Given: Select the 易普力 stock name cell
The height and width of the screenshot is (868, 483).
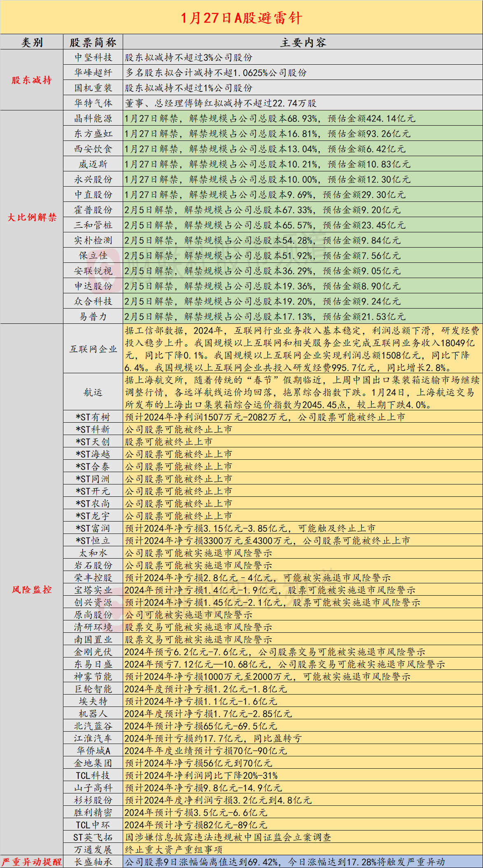Looking at the screenshot, I should [x=93, y=316].
